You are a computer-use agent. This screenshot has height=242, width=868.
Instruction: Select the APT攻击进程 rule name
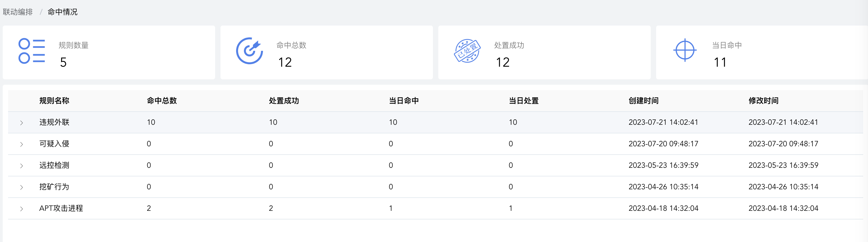click(61, 208)
